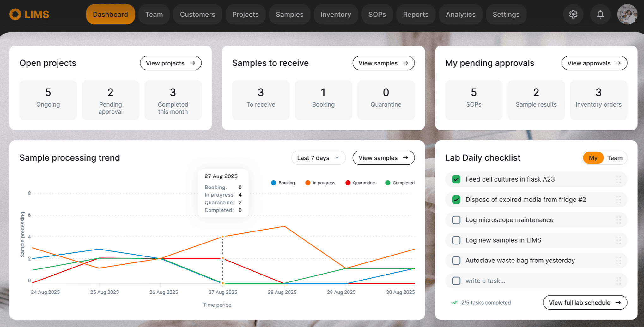Click drag handle next to Log new samples
The image size is (644, 327).
(618, 240)
